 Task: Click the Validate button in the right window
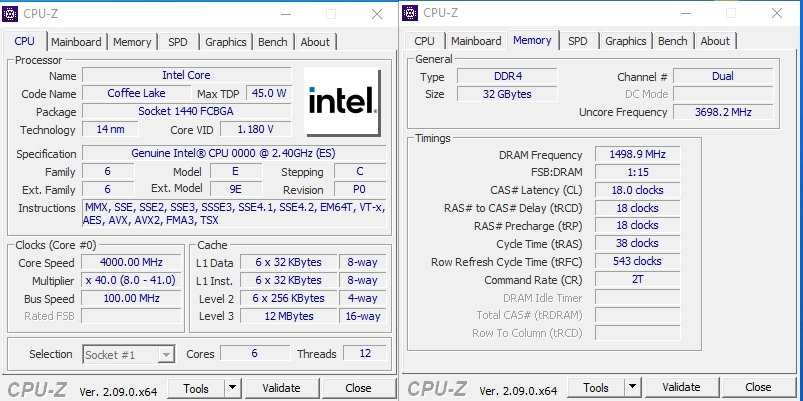681,387
